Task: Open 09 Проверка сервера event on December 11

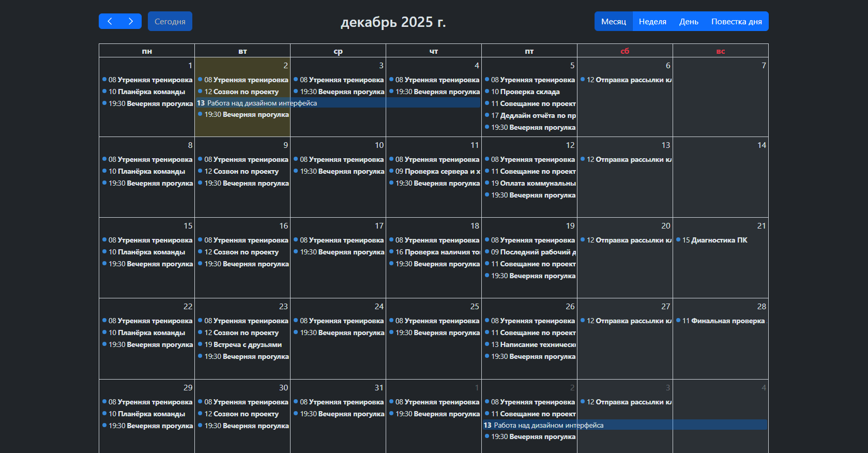Action: (434, 171)
